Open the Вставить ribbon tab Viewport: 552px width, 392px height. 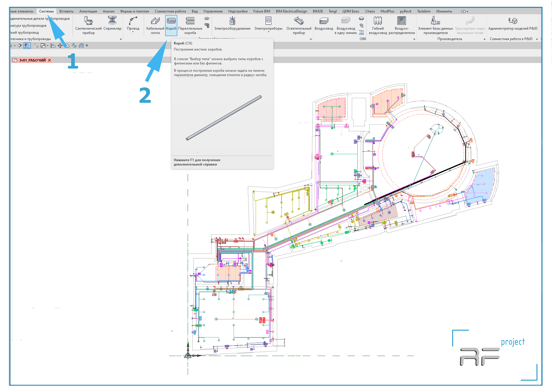click(x=67, y=11)
